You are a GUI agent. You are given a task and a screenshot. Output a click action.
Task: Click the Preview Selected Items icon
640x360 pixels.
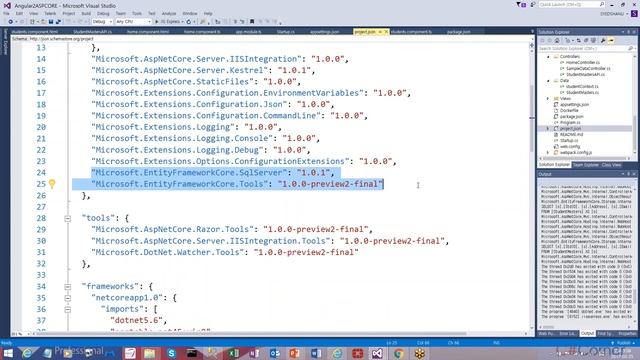(611, 40)
